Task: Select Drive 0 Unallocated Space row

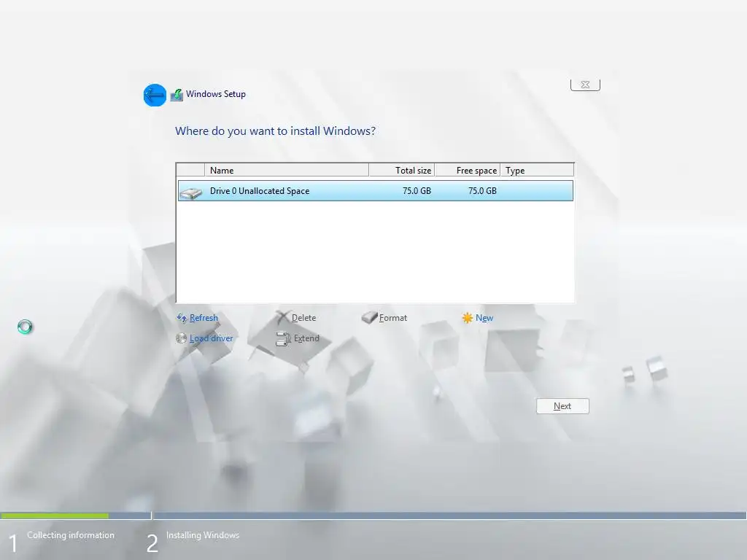Action: tap(376, 191)
